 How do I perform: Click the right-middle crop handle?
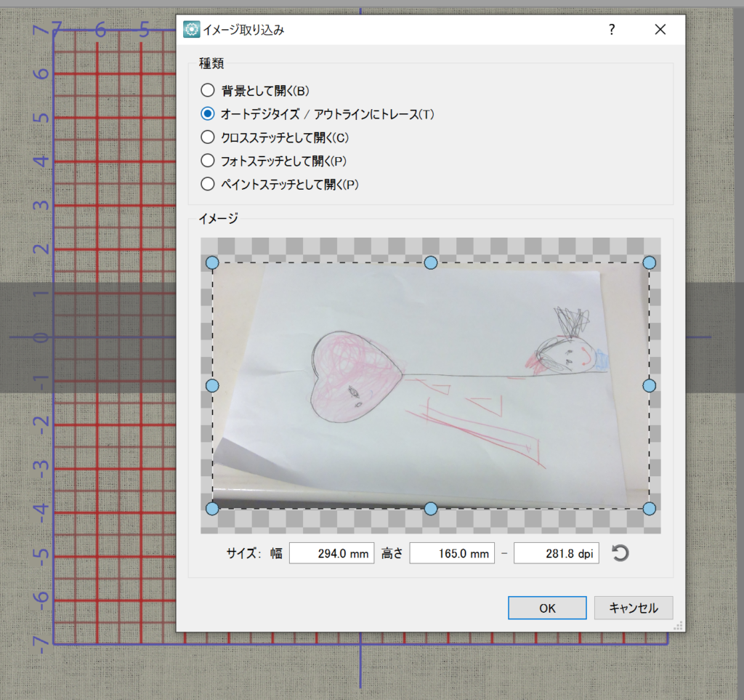click(x=649, y=385)
